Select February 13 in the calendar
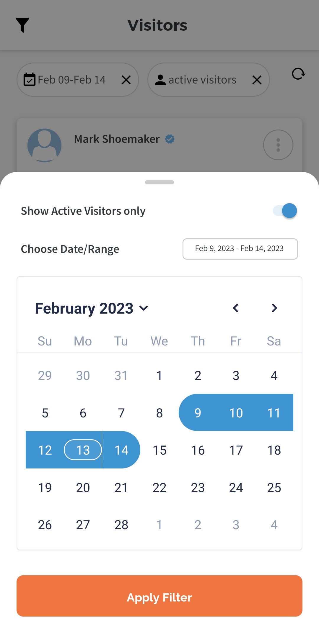 point(83,450)
